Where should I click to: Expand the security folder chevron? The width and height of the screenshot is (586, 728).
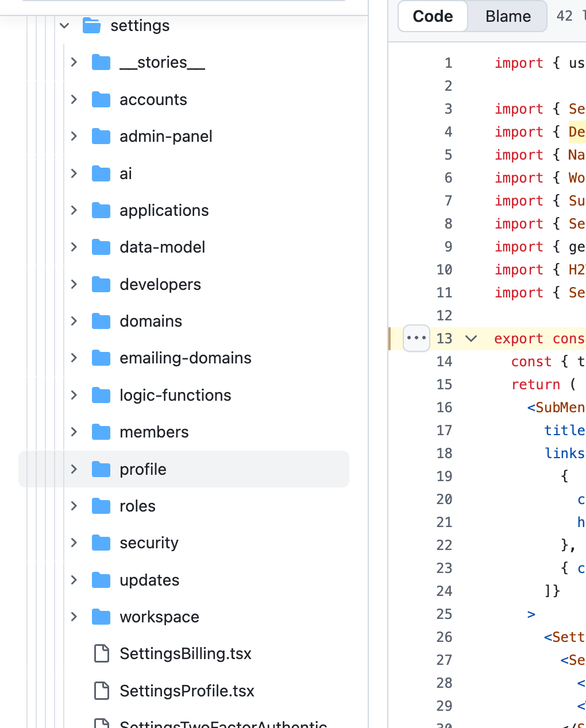pos(74,543)
